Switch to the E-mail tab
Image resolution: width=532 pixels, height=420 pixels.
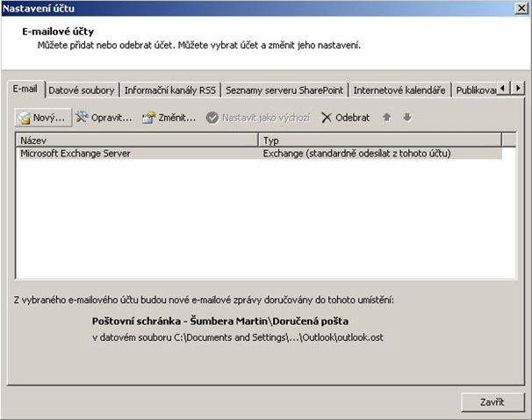click(x=25, y=90)
